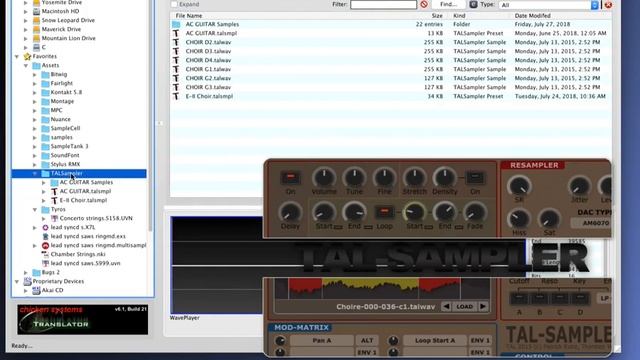This screenshot has height=360, width=640.
Task: Click the LOAD button in TAL-Sampler
Action: (x=464, y=307)
